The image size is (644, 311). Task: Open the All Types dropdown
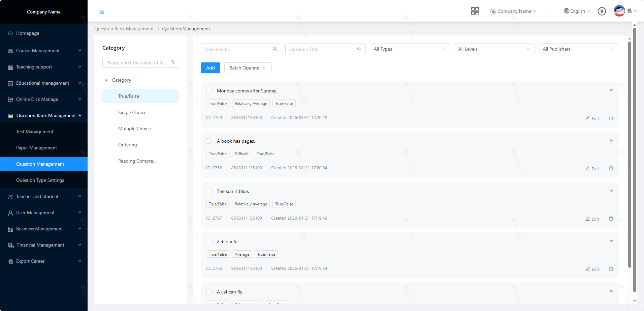pos(410,49)
